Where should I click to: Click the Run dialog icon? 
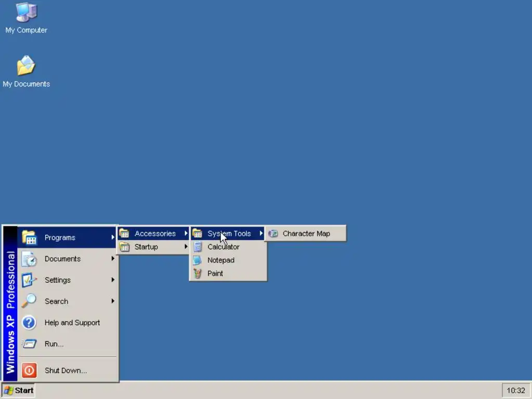(29, 344)
